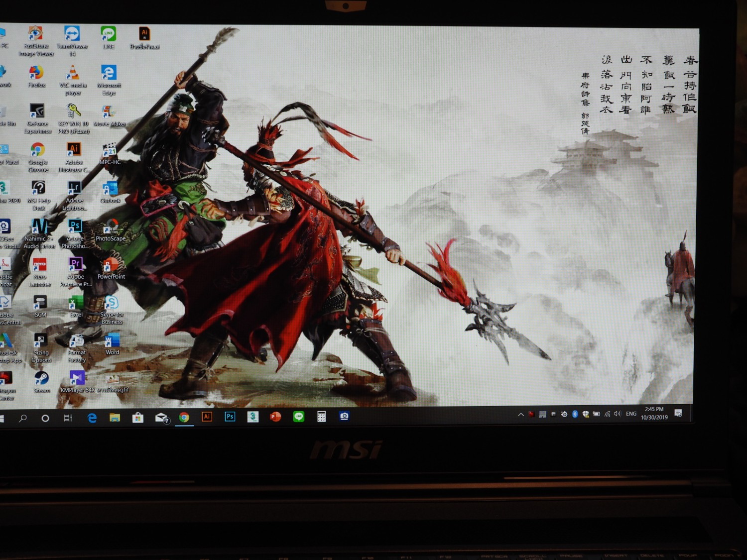
Task: Launch Adobe Lightroom desktop shortcut
Action: (75, 195)
